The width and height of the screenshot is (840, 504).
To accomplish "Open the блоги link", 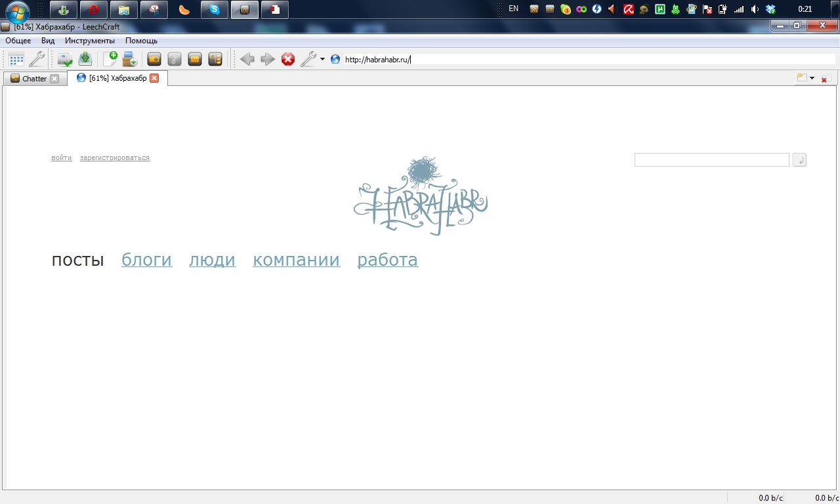I will pyautogui.click(x=146, y=260).
